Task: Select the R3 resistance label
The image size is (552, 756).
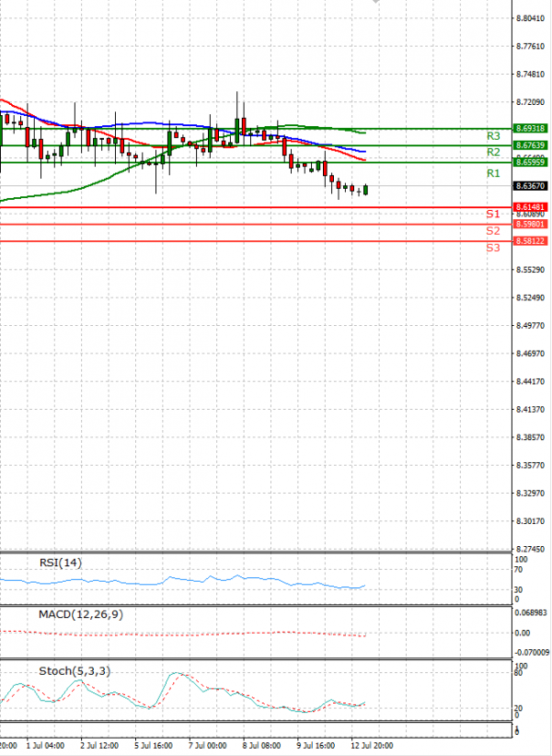Action: pos(493,136)
